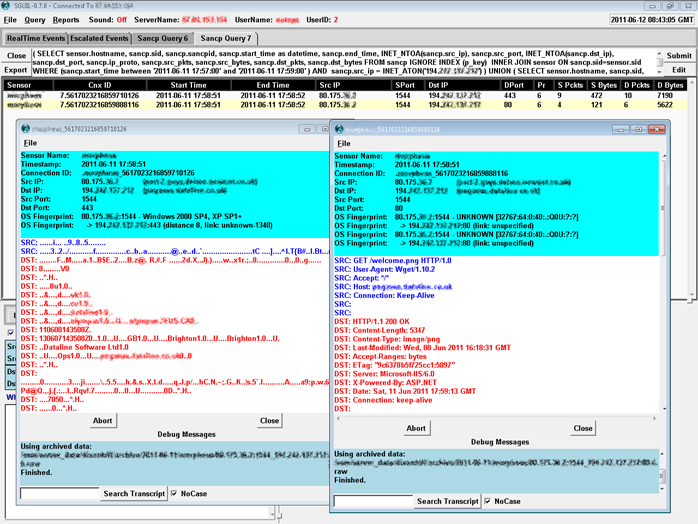Open the Reports menu
The height and width of the screenshot is (524, 698).
tap(66, 19)
